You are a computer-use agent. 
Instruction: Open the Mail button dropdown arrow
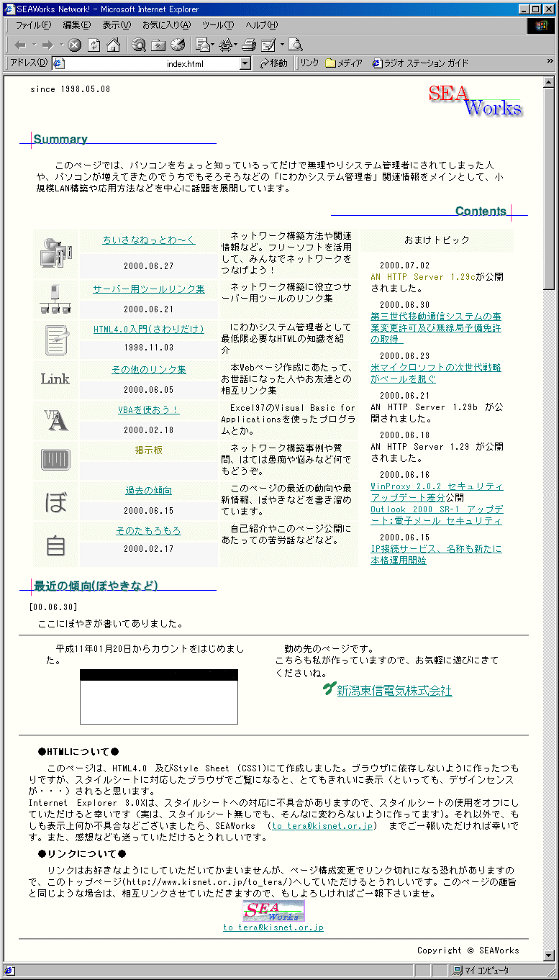[213, 45]
